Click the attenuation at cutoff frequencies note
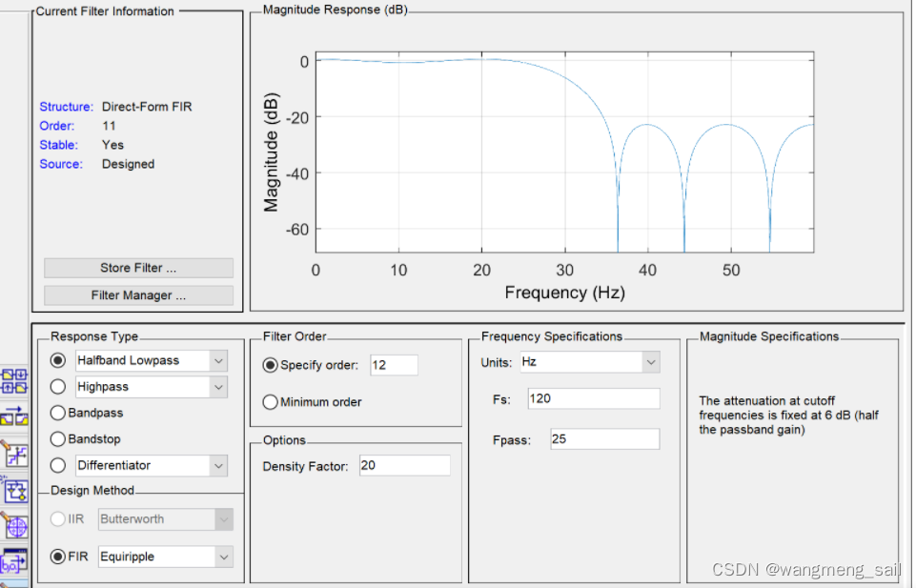Screen dimensions: 916x588 [x=788, y=416]
